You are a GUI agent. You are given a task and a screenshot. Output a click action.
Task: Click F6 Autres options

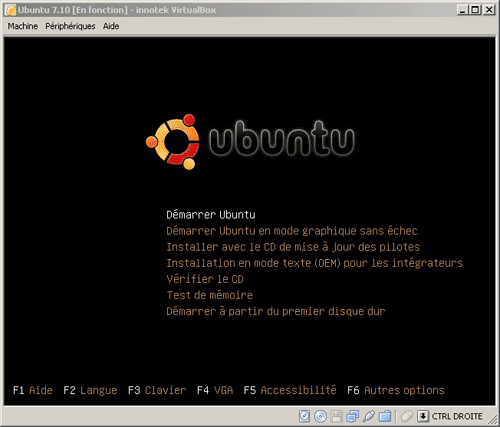pyautogui.click(x=396, y=390)
